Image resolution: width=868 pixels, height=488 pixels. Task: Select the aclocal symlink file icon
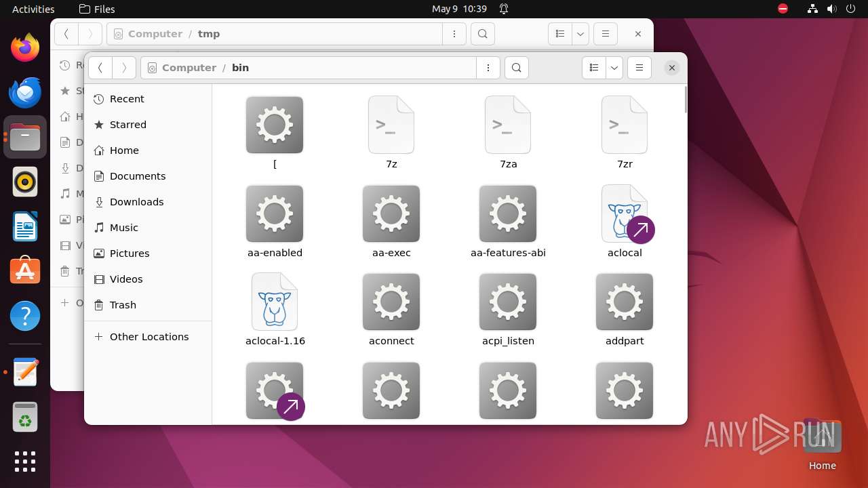tap(625, 213)
